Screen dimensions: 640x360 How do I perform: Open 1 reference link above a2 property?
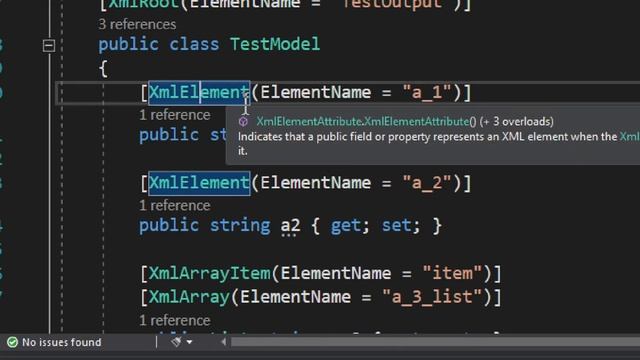tap(175, 205)
